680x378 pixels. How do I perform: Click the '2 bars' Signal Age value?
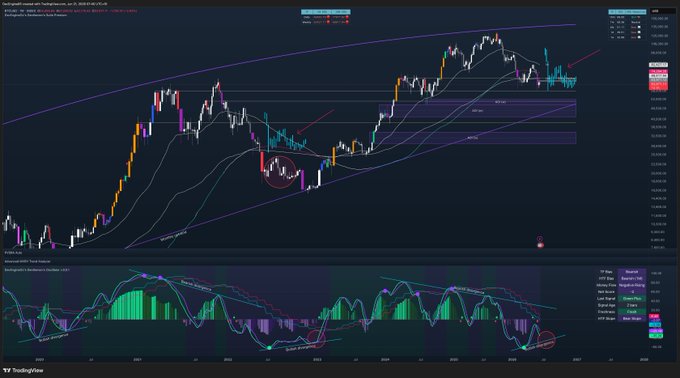[x=632, y=305]
